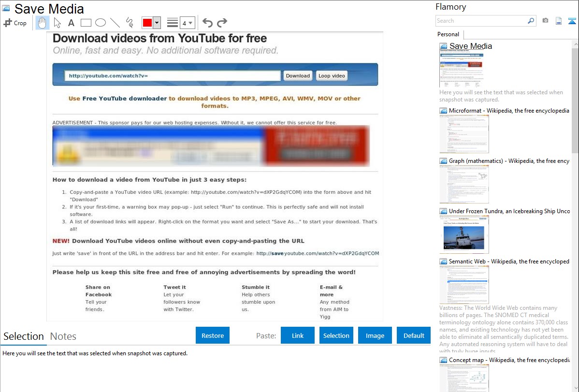This screenshot has height=392, width=579.
Task: Click the Graph (mathematics) entry's icon
Action: (x=444, y=161)
